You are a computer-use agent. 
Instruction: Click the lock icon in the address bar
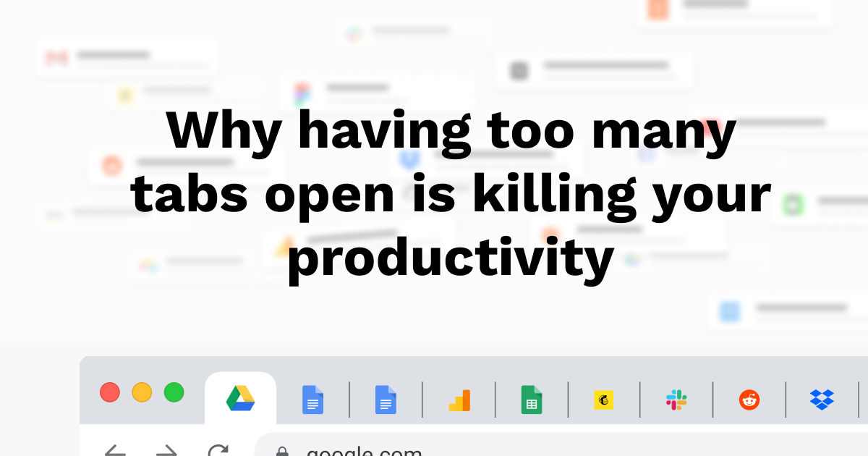(x=282, y=452)
